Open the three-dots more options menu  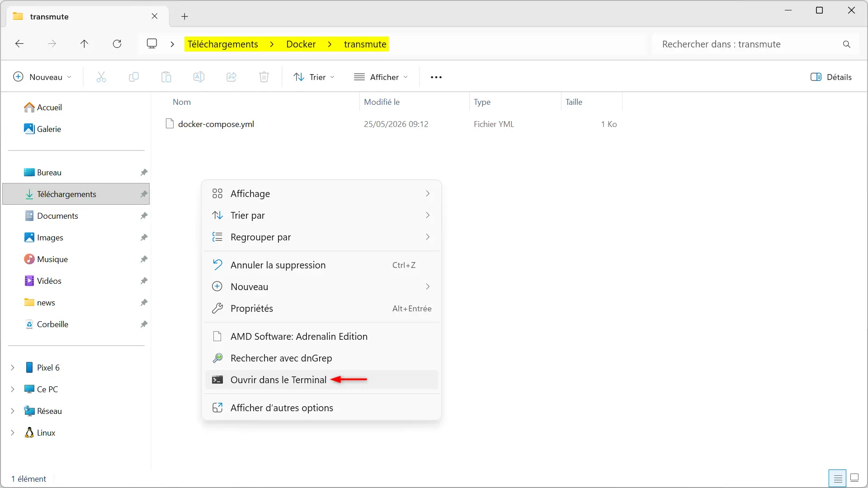tap(436, 77)
